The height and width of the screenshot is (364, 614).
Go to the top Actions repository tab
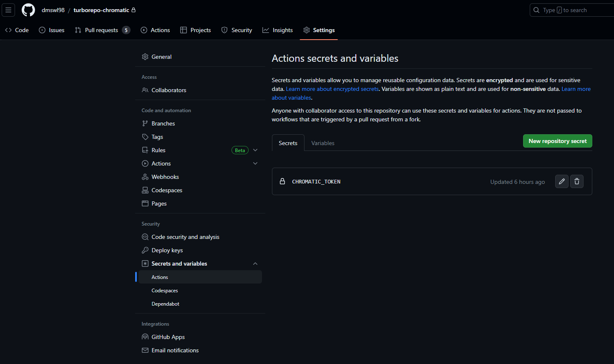click(x=156, y=30)
